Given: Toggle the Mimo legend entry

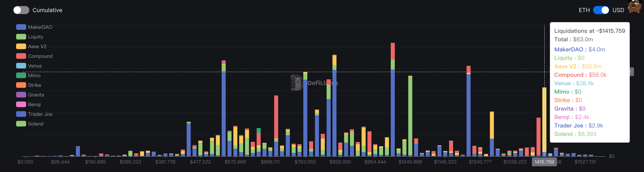Looking at the screenshot, I should [x=28, y=75].
